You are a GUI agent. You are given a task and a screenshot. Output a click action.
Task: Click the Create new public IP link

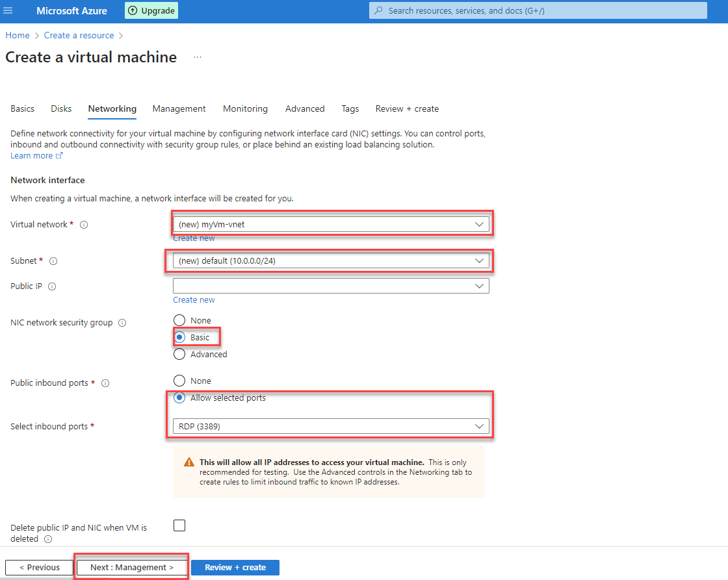(x=194, y=299)
